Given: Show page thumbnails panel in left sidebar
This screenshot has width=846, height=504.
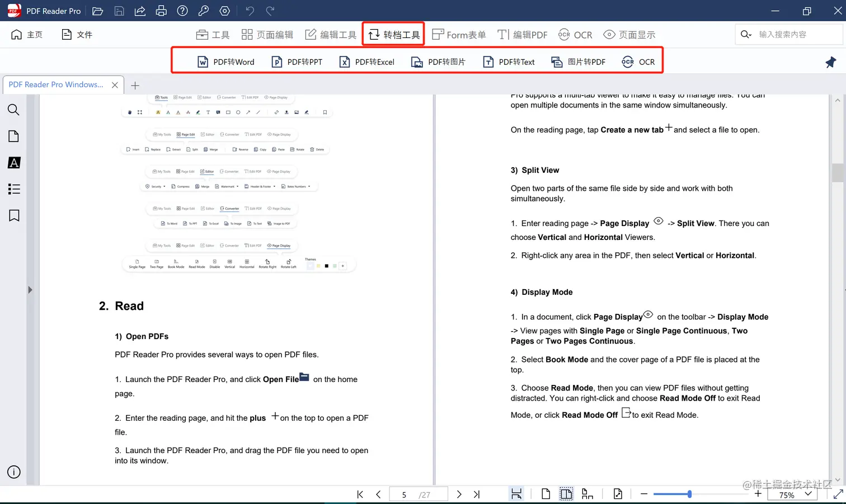Looking at the screenshot, I should click(14, 136).
